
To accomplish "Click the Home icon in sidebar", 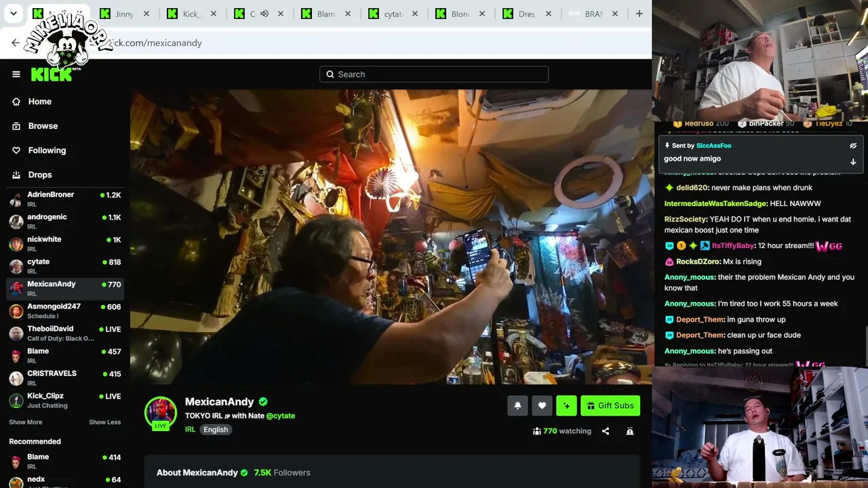I will (x=16, y=102).
